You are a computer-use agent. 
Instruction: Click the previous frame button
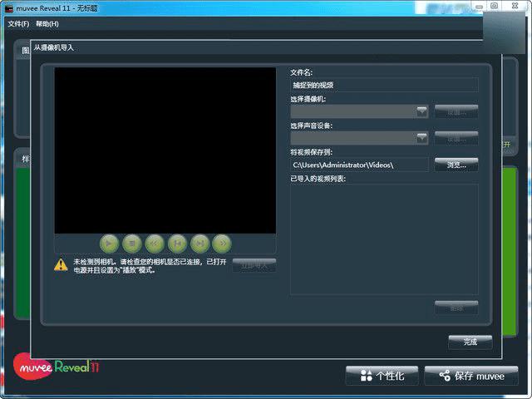tap(177, 244)
